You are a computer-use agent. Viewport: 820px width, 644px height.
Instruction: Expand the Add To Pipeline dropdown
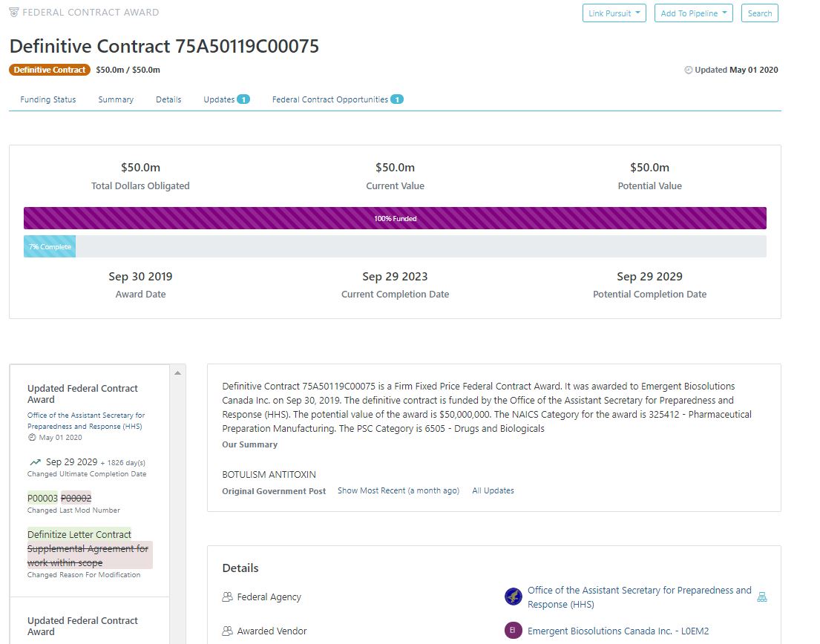coord(693,13)
